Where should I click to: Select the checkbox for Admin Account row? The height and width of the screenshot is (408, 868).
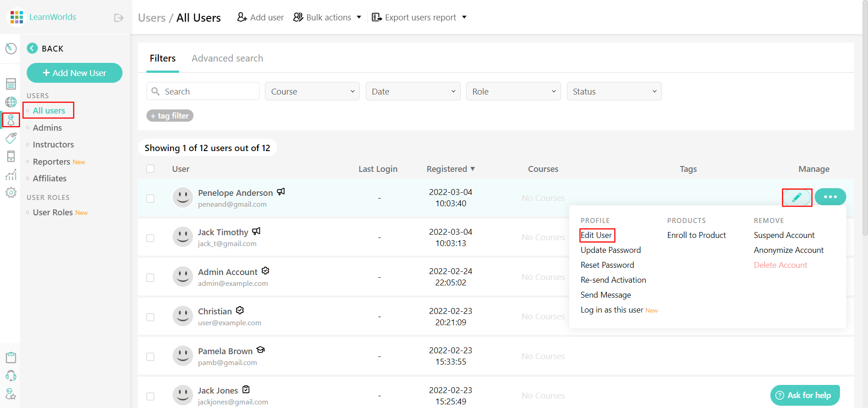pos(151,278)
